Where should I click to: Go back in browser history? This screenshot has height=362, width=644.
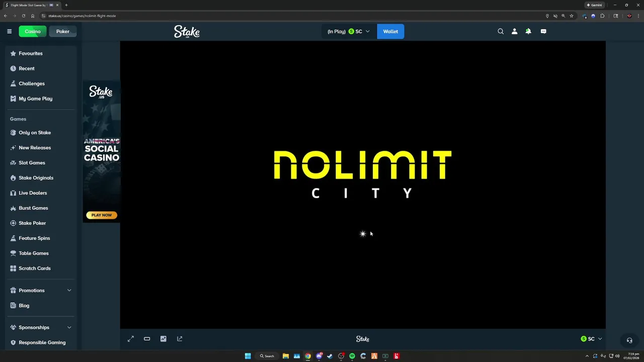click(6, 16)
